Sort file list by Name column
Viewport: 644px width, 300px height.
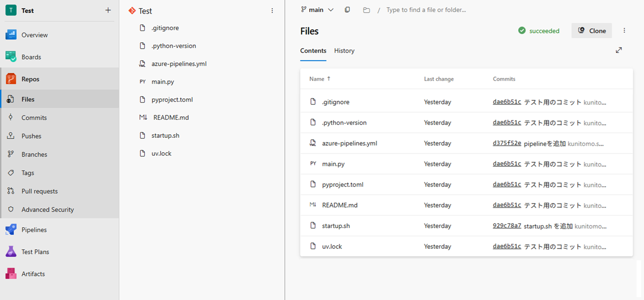click(317, 79)
